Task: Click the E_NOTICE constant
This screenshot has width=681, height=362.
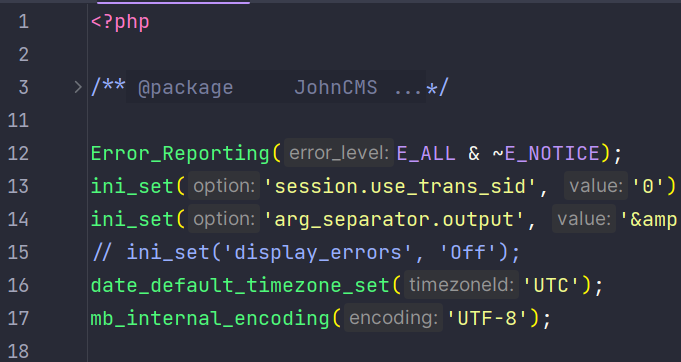Action: click(x=552, y=153)
